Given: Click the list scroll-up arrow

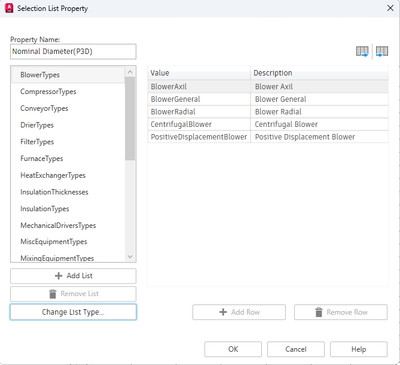Looking at the screenshot, I should [x=130, y=72].
